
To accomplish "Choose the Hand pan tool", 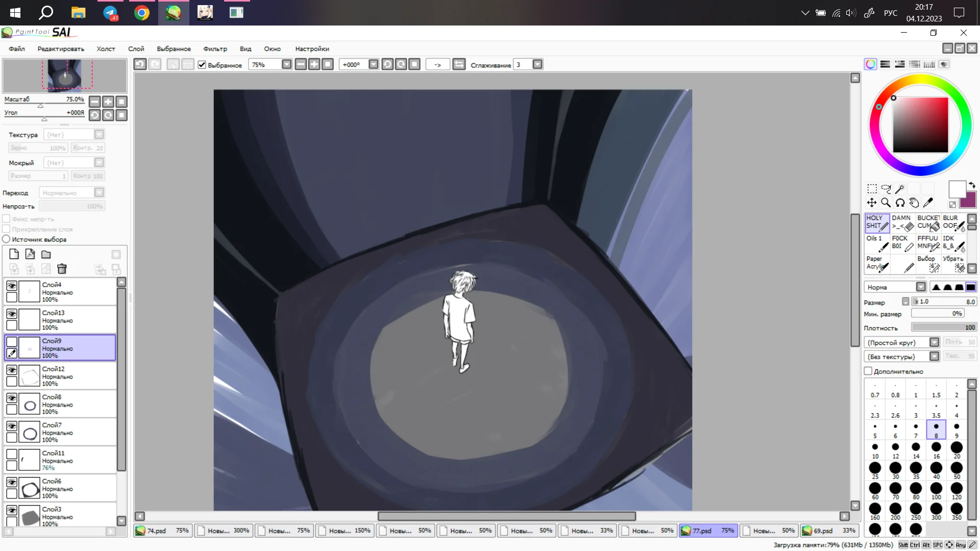I will click(914, 203).
